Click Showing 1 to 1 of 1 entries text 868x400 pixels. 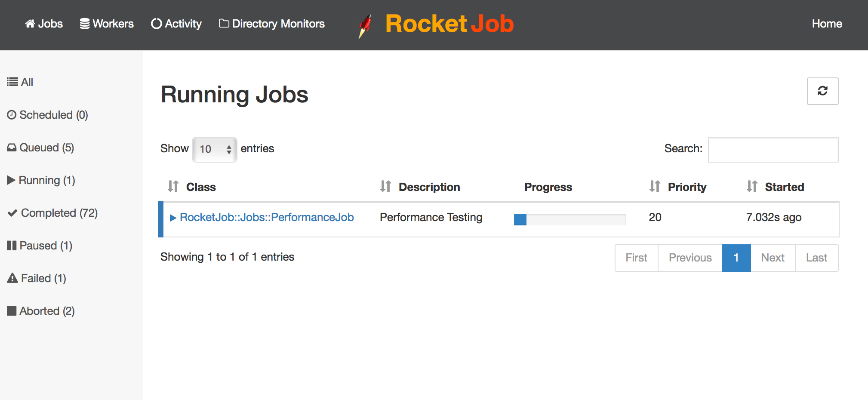[227, 257]
